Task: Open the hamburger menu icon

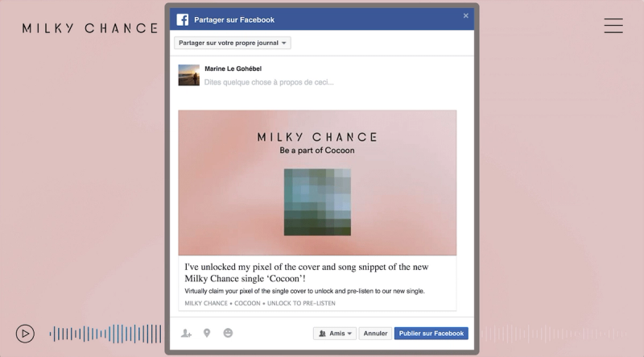Action: [x=613, y=26]
